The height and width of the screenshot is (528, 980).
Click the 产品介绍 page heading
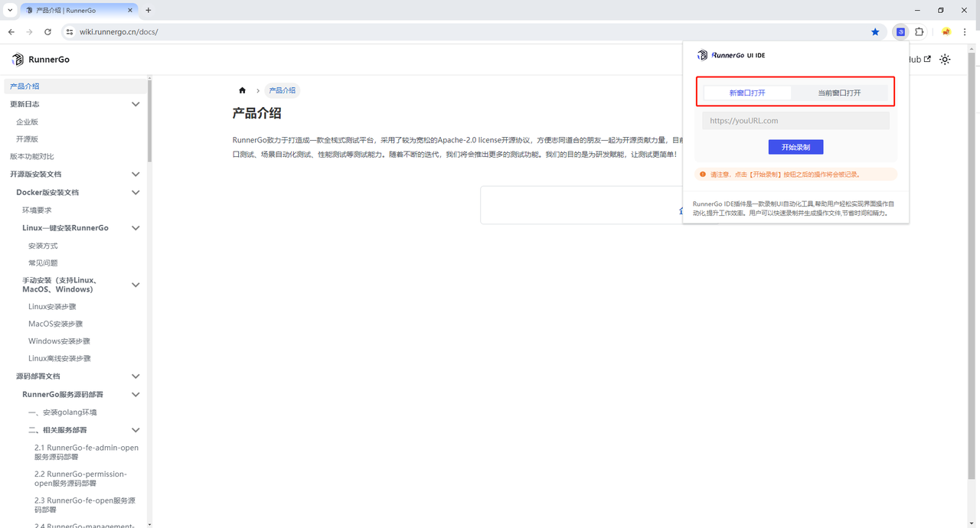257,113
